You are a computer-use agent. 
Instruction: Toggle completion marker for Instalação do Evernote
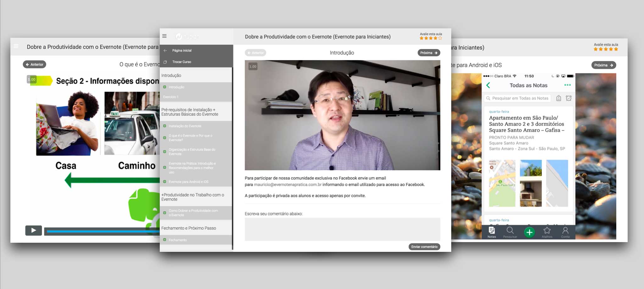(164, 126)
